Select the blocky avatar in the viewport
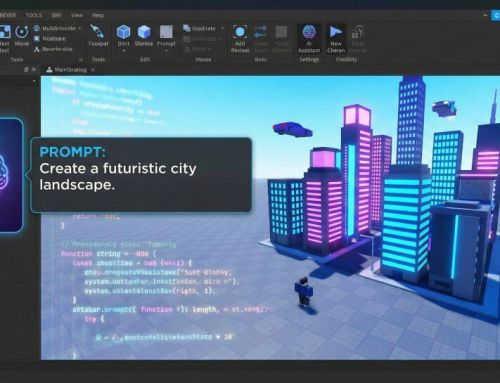The width and height of the screenshot is (500, 383). [x=304, y=291]
